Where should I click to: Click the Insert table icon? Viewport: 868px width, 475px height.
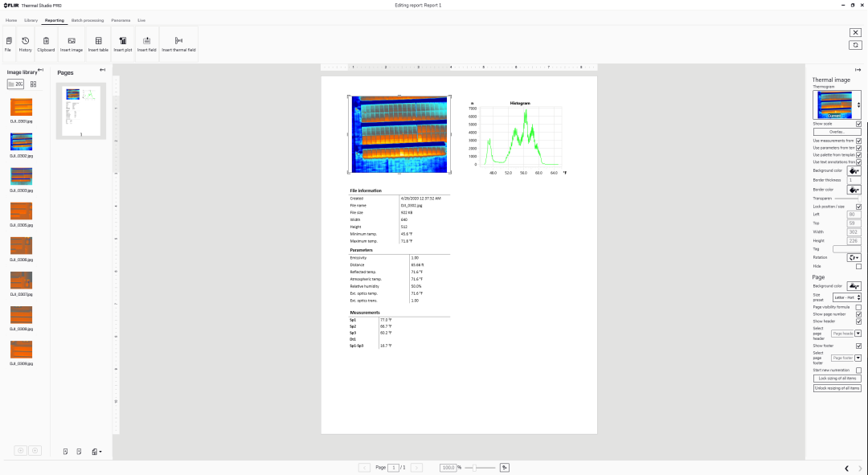pos(98,43)
